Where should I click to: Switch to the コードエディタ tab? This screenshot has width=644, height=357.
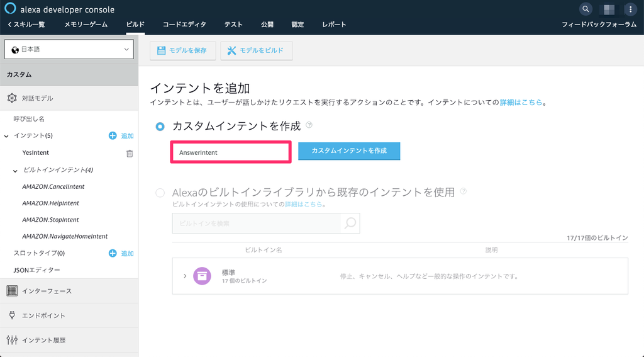184,25
